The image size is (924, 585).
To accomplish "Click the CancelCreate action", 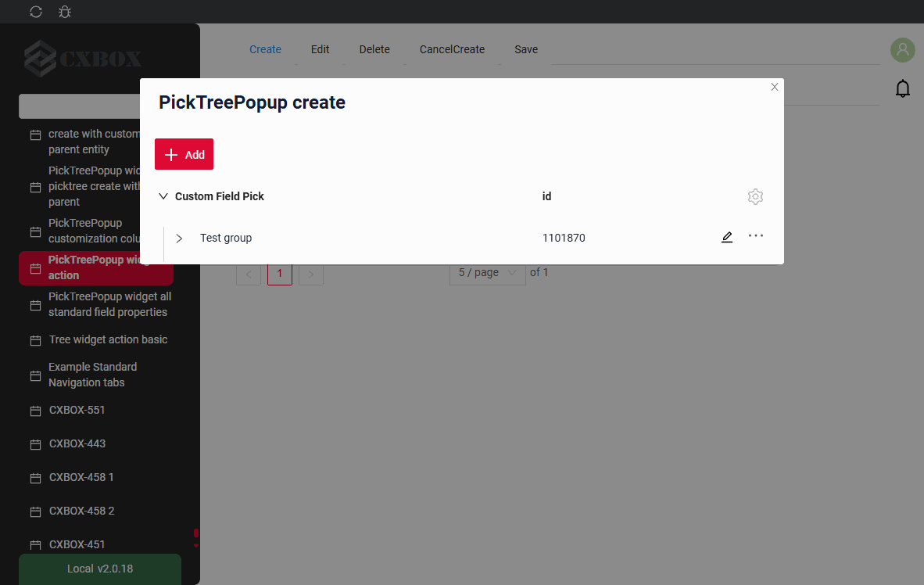I will [452, 49].
